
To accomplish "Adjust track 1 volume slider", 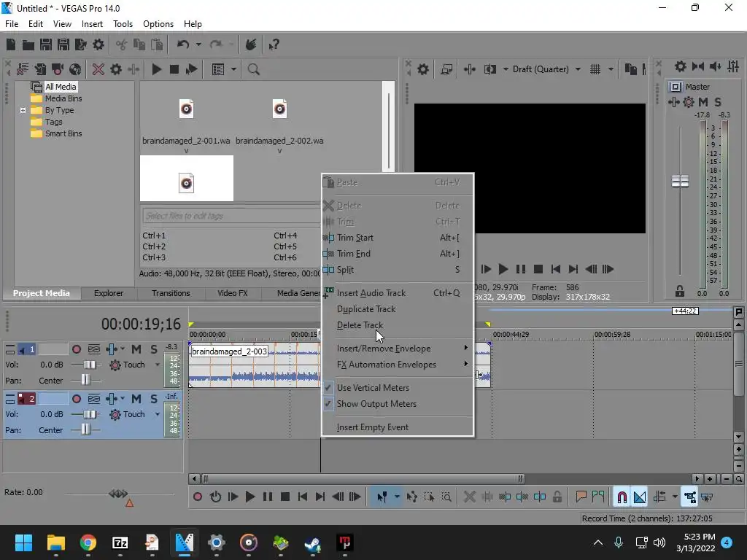I will click(88, 365).
